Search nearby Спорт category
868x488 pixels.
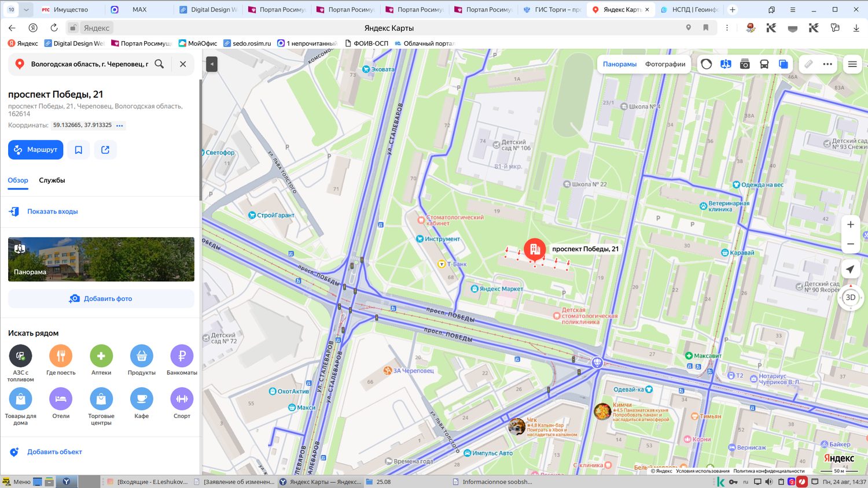coord(182,404)
